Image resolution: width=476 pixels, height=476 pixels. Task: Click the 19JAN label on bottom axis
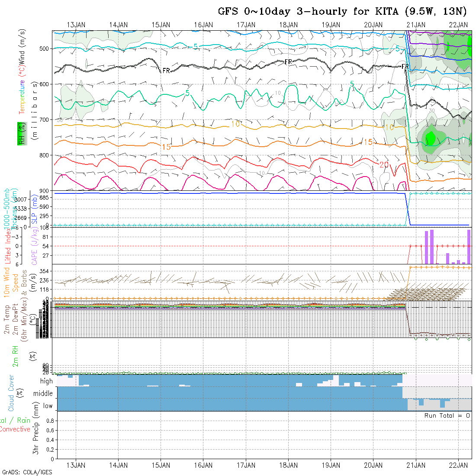pyautogui.click(x=331, y=465)
